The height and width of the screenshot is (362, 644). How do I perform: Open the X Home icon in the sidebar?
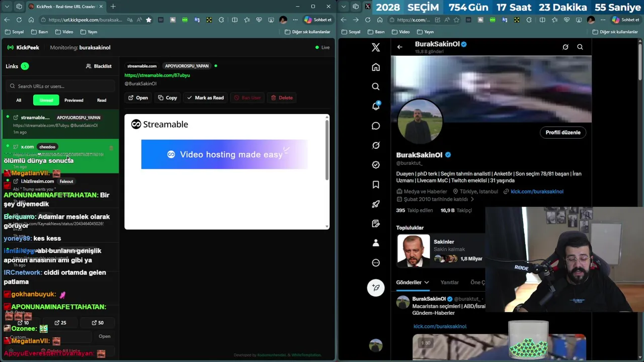pyautogui.click(x=375, y=67)
